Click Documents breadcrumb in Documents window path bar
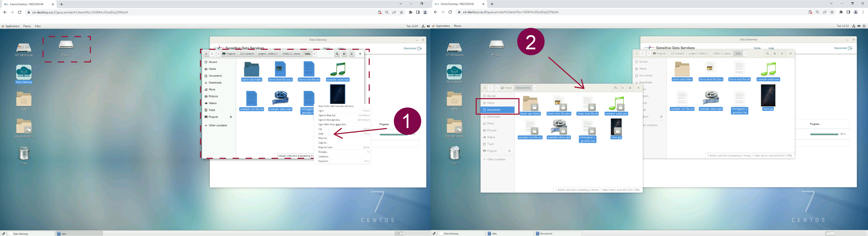The width and height of the screenshot is (868, 236). point(523,88)
